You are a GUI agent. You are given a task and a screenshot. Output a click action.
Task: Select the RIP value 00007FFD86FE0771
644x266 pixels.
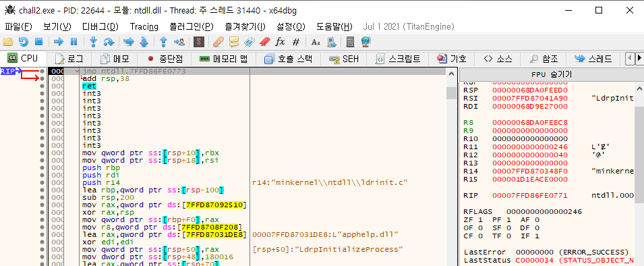coord(529,195)
